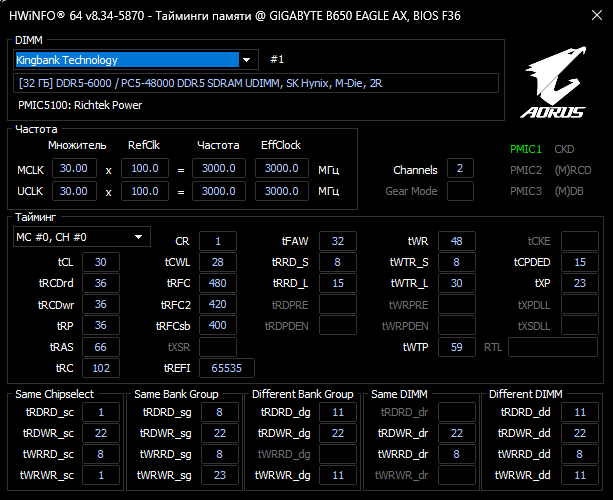Click the (M)DB indicator
Image resolution: width=613 pixels, height=500 pixels.
point(569,191)
